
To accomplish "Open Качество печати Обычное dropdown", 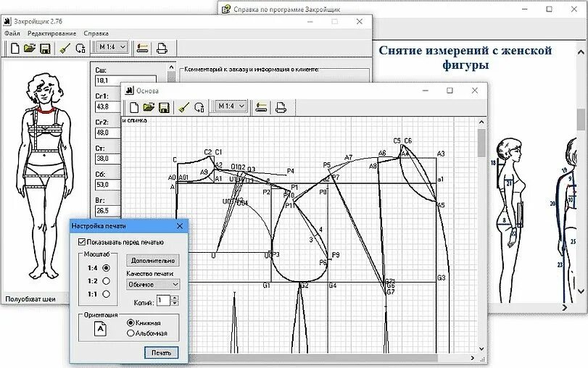I will [153, 285].
